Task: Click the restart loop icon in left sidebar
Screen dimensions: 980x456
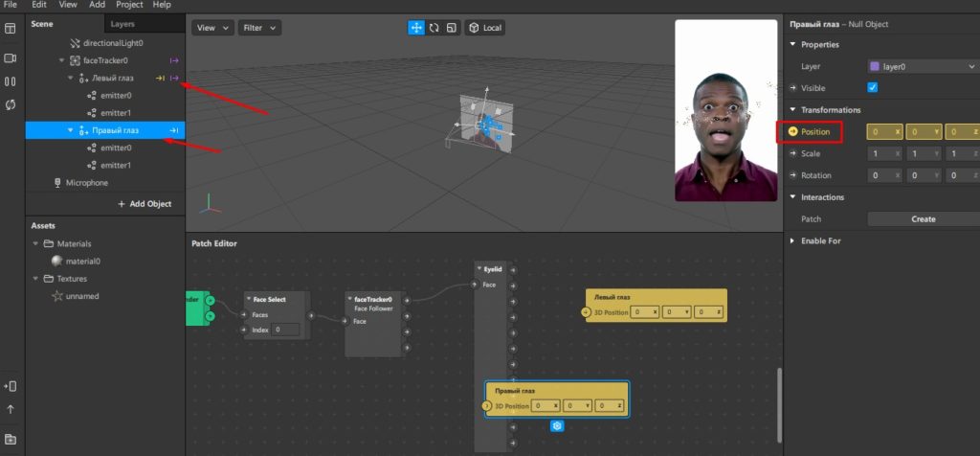Action: (11, 103)
